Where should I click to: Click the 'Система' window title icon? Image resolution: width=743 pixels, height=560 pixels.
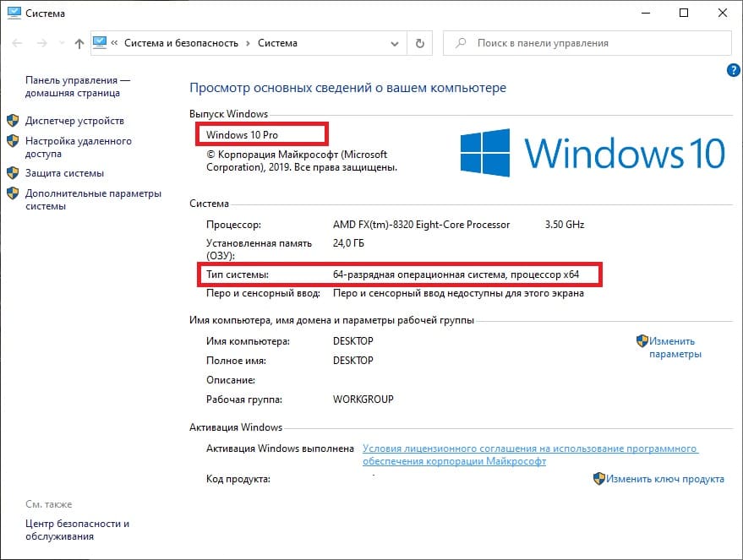click(x=14, y=13)
